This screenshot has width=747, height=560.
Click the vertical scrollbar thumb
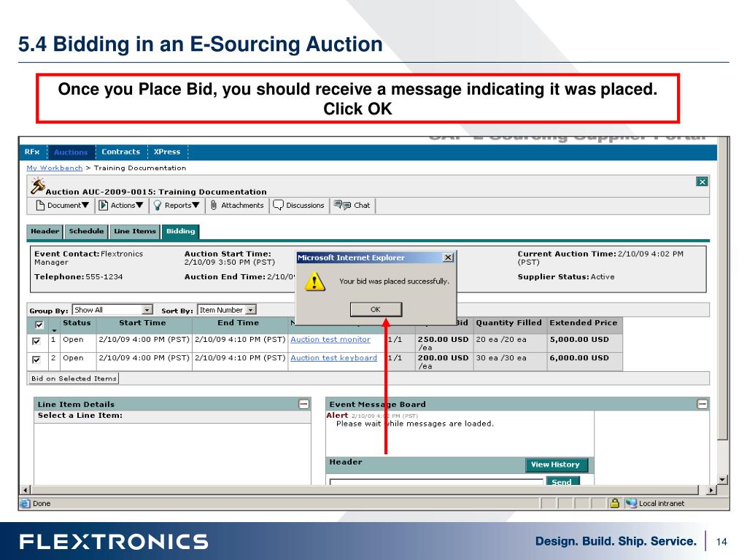[x=723, y=288]
